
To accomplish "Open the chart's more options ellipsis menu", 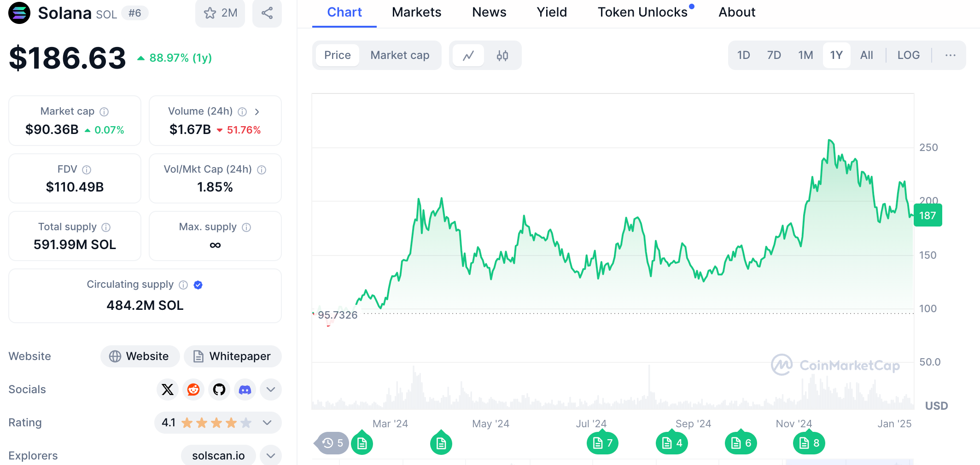I will click(x=950, y=55).
